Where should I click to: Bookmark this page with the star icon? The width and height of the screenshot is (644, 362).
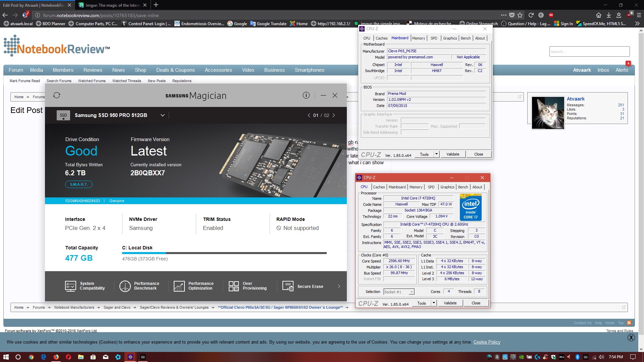click(x=520, y=15)
